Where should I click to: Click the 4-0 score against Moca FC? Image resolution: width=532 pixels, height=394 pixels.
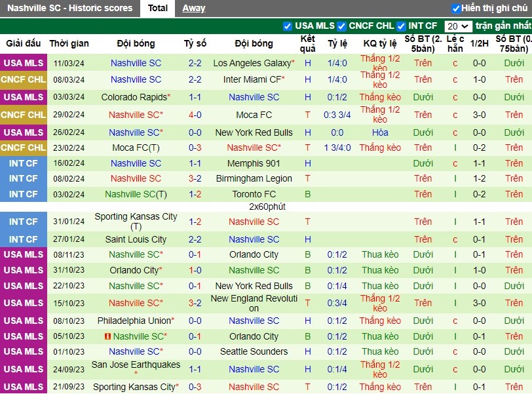[x=195, y=115]
